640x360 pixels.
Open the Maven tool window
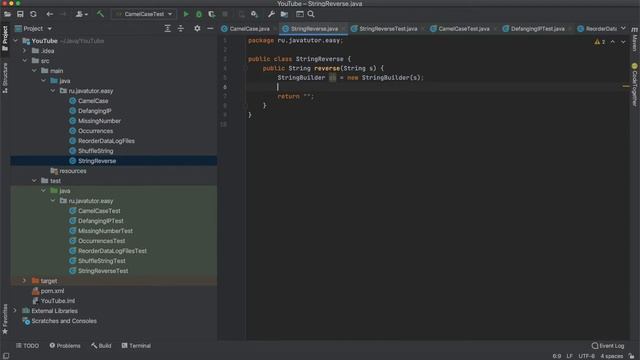pyautogui.click(x=635, y=39)
